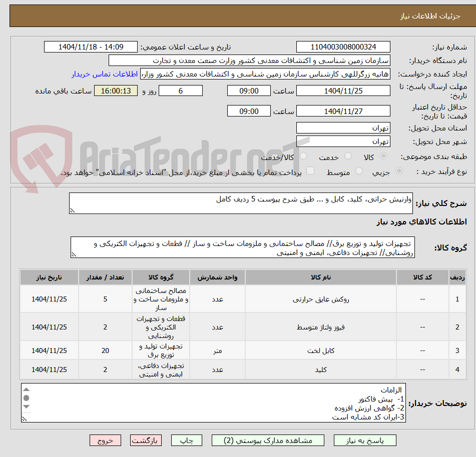Click item name روکش عایق حرارتی
The height and width of the screenshot is (457, 476).
coord(320,299)
